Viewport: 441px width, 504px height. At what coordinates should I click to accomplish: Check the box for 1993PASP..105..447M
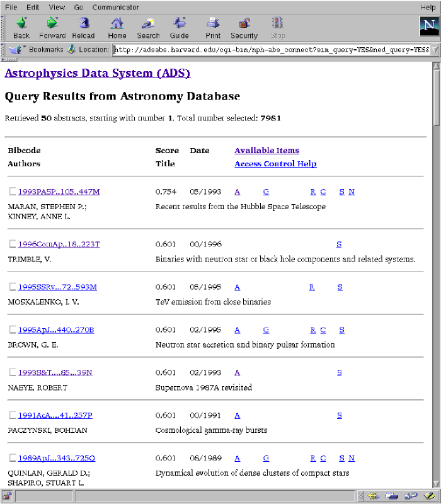point(12,192)
